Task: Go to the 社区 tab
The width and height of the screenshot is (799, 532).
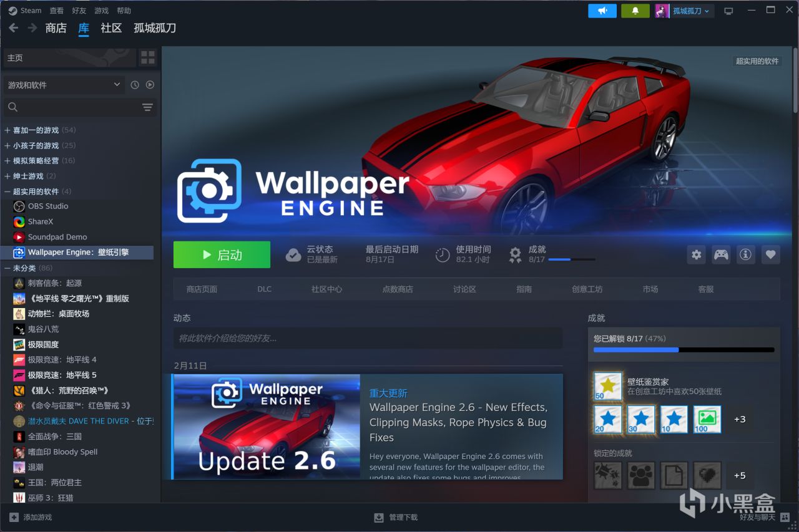Action: (111, 28)
